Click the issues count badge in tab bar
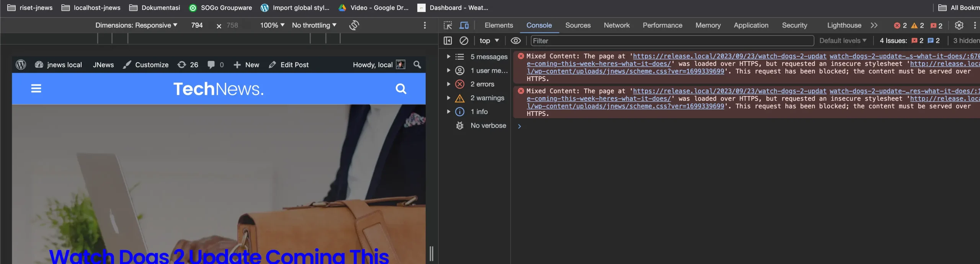Image resolution: width=980 pixels, height=264 pixels. (936, 26)
